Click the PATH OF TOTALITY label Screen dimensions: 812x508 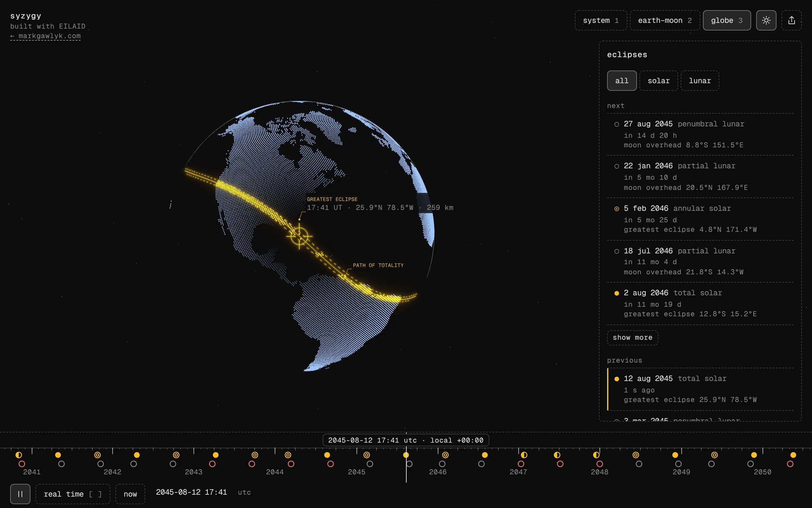(378, 265)
